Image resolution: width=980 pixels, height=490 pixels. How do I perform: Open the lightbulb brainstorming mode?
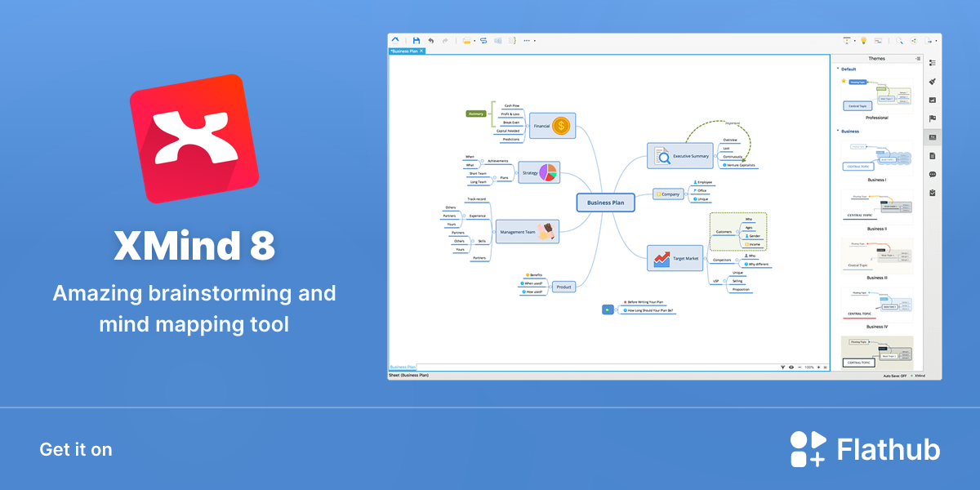(x=863, y=40)
